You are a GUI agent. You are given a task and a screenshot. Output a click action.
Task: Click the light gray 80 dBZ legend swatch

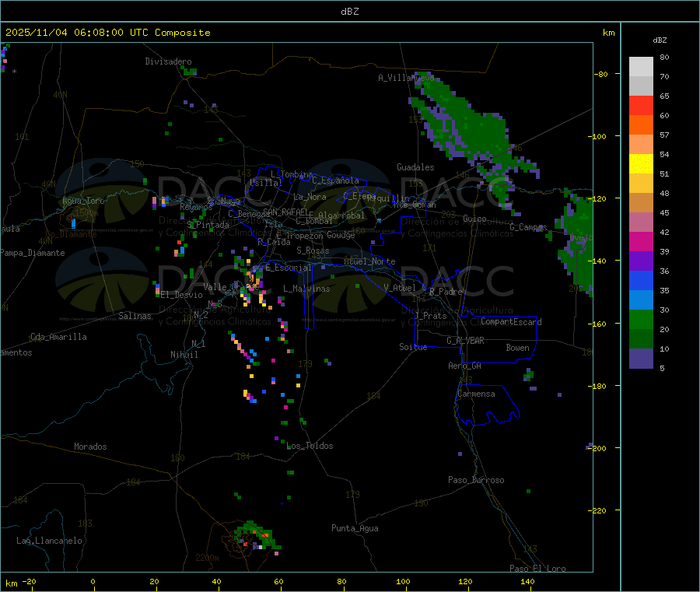click(x=641, y=67)
